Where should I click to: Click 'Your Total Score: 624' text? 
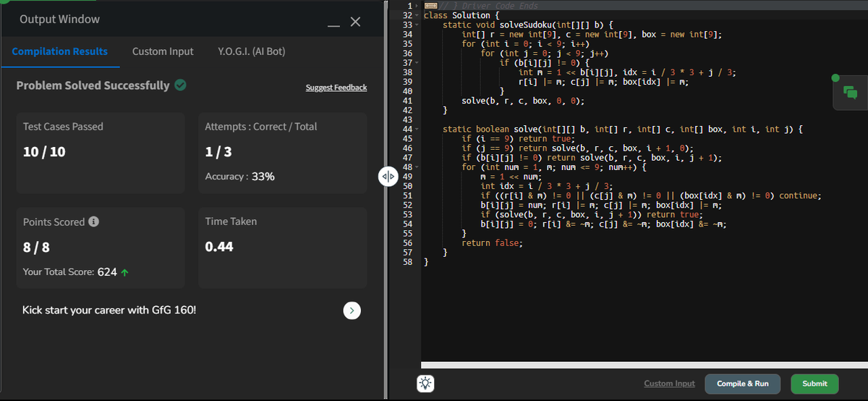pyautogui.click(x=70, y=273)
